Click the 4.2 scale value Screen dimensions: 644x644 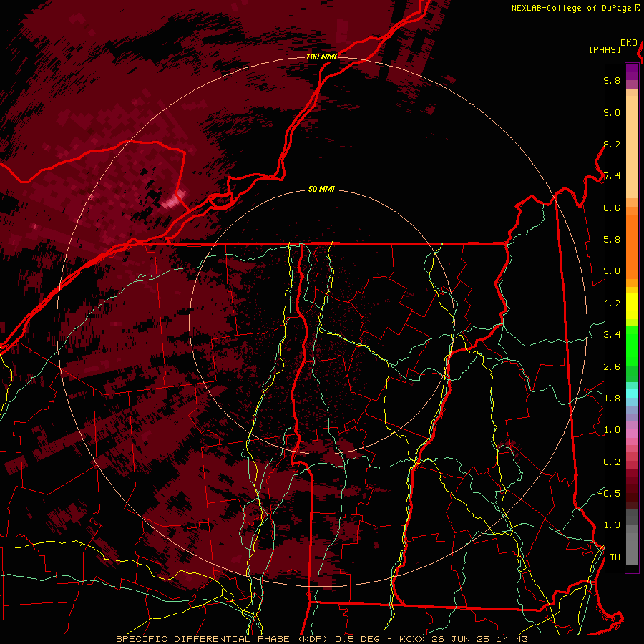[612, 303]
